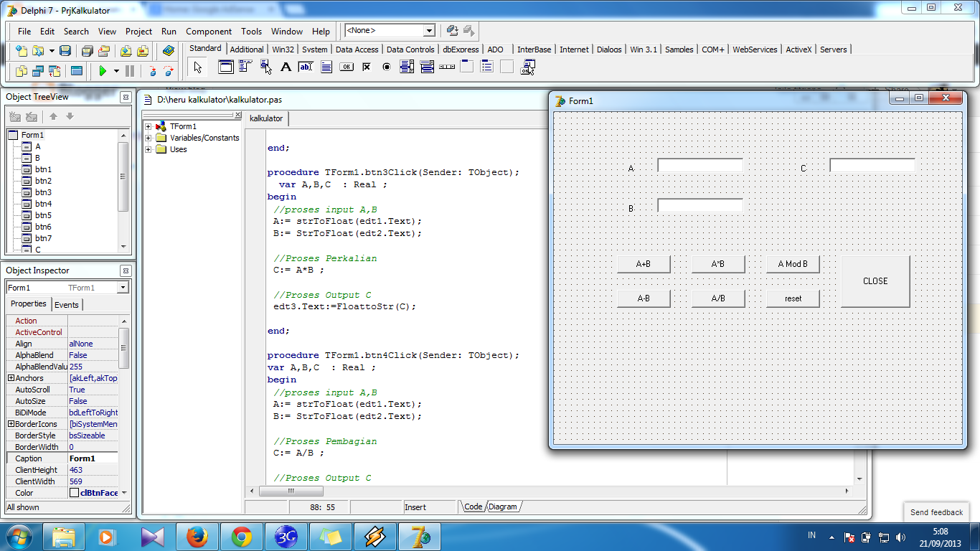Open the Component menu

[x=209, y=31]
